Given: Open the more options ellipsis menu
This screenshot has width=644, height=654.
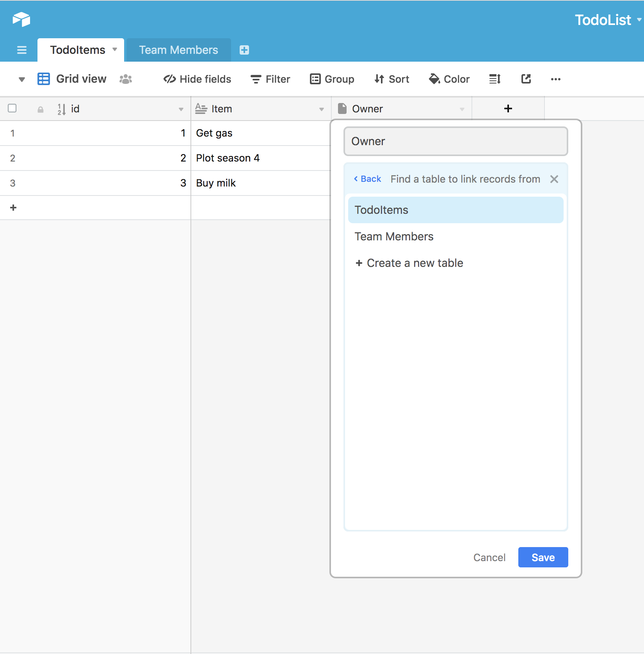Looking at the screenshot, I should pos(555,79).
